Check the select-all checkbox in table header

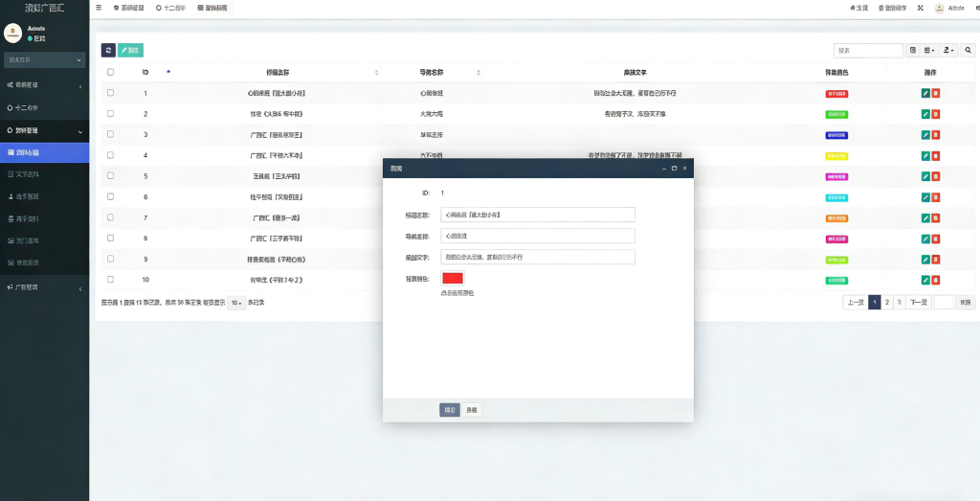110,72
